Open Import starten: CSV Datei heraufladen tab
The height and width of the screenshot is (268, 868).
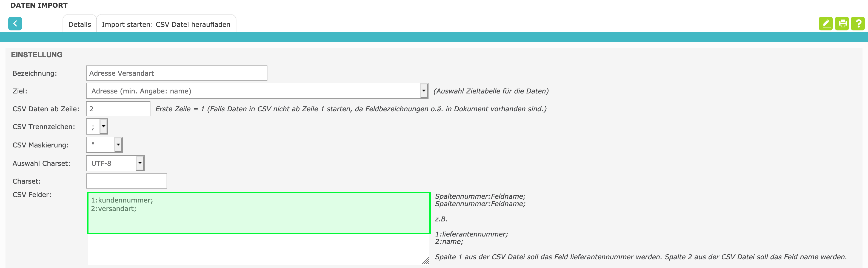(166, 25)
